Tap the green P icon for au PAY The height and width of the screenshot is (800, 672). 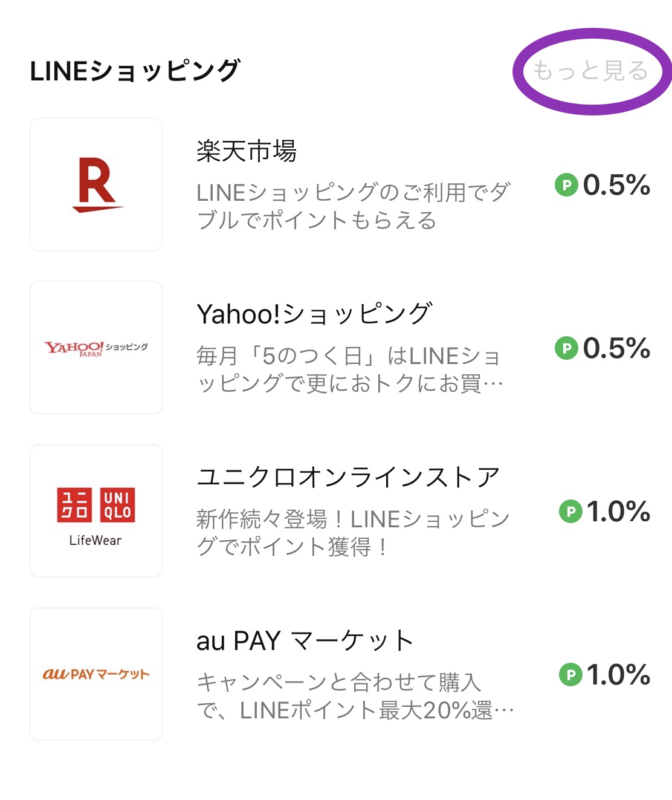tap(570, 675)
